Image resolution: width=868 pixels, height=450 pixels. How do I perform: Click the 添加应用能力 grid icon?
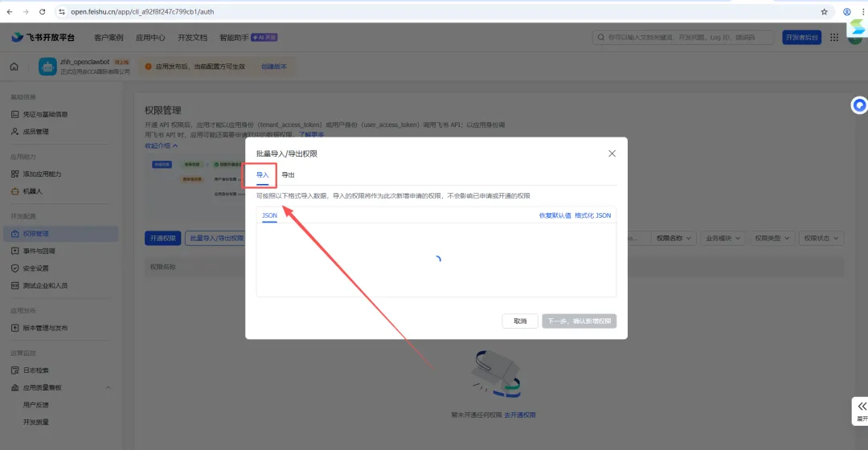click(15, 174)
